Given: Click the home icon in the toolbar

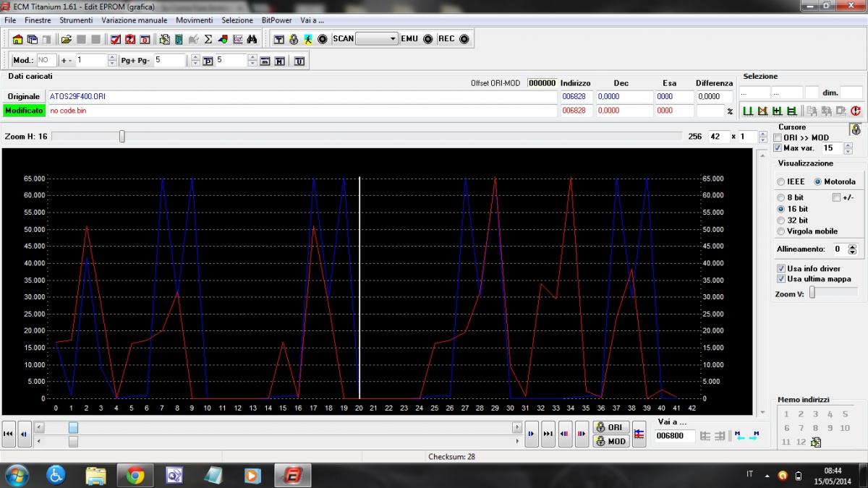Looking at the screenshot, I should (x=18, y=39).
